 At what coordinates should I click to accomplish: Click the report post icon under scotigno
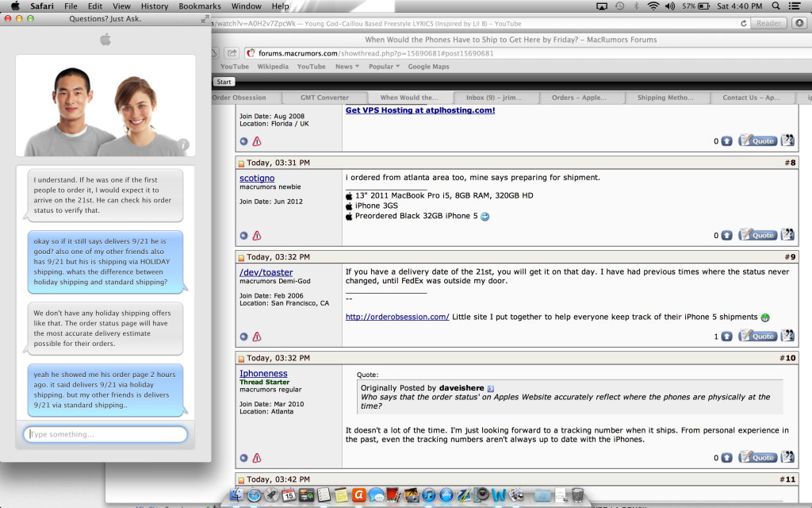[257, 235]
